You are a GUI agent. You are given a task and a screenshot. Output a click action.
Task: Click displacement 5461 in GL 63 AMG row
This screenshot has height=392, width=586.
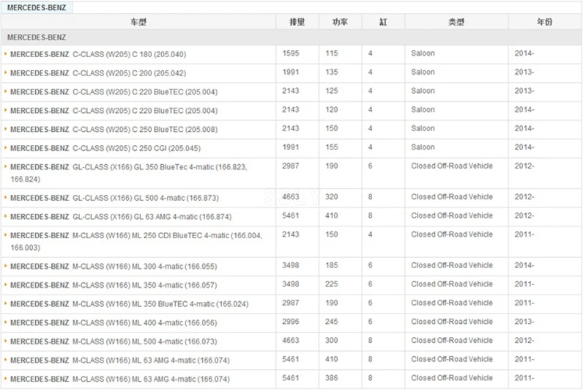click(291, 215)
